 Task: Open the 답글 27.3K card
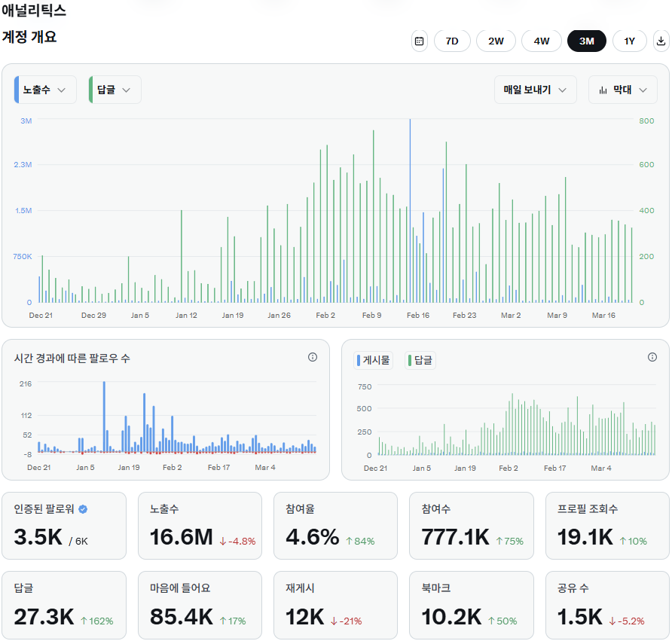pos(64,605)
